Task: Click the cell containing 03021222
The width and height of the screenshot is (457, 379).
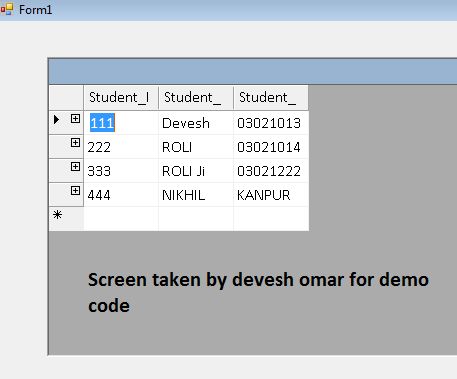Action: click(271, 171)
